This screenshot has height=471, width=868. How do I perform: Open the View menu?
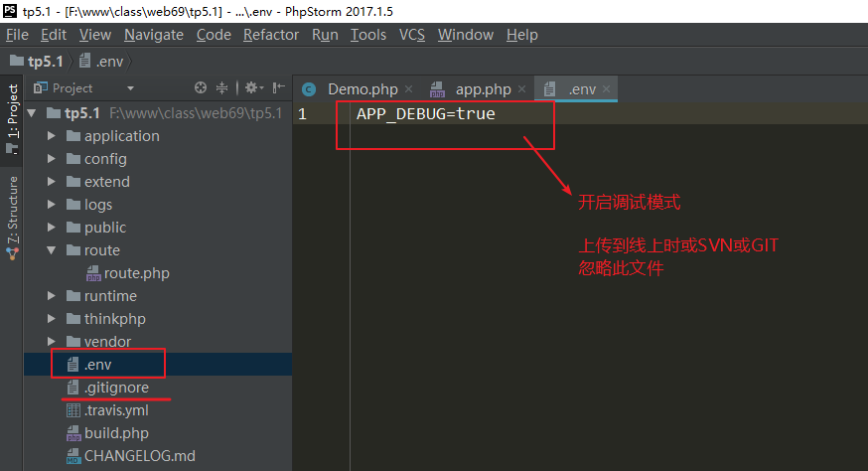94,35
